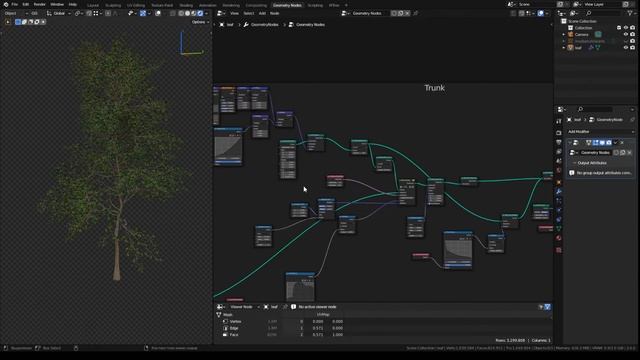The width and height of the screenshot is (640, 360).
Task: Open the node editor Add menu
Action: [x=262, y=13]
